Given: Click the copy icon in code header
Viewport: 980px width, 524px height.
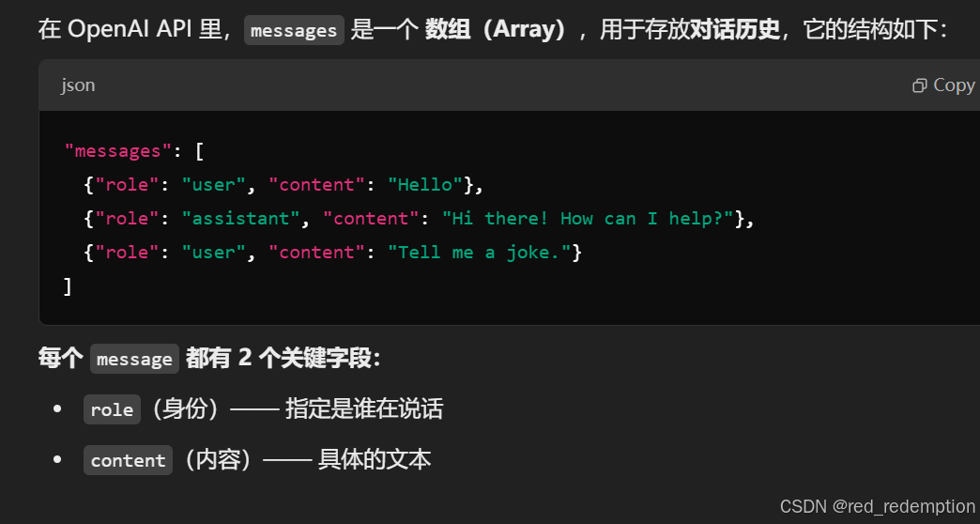Looking at the screenshot, I should (x=920, y=85).
